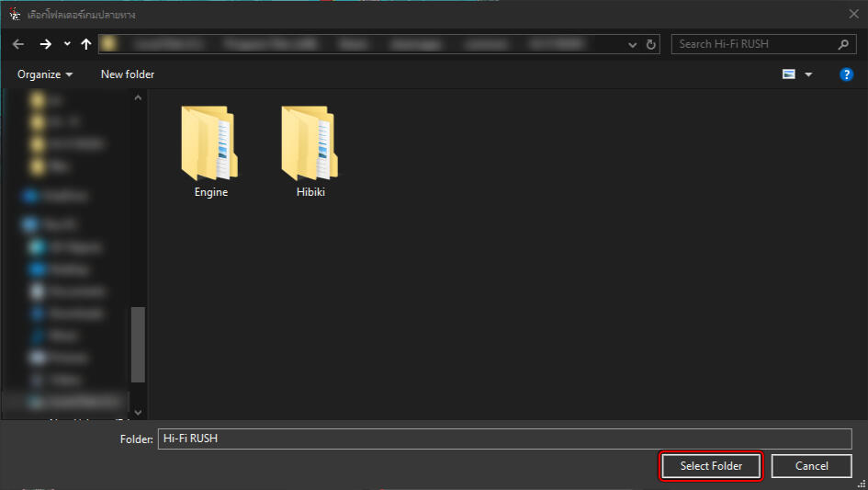This screenshot has width=868, height=490.
Task: Click the sidebar scroll up arrow
Action: 138,97
